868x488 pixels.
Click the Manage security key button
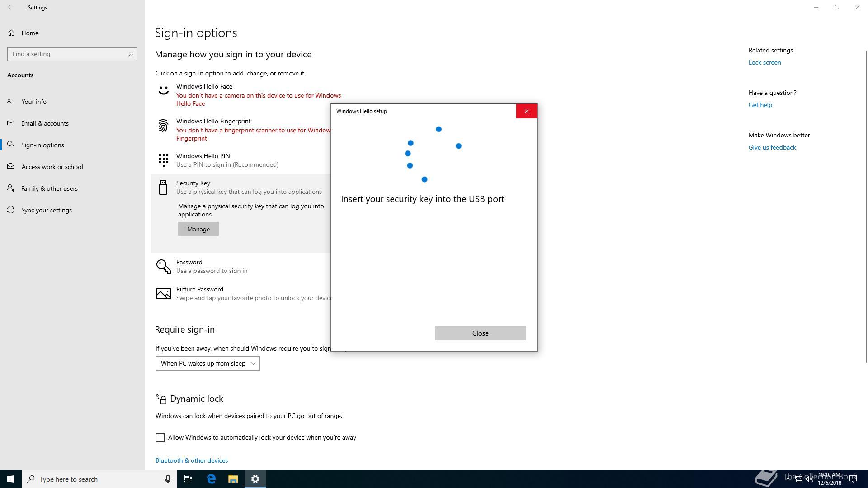pos(198,229)
